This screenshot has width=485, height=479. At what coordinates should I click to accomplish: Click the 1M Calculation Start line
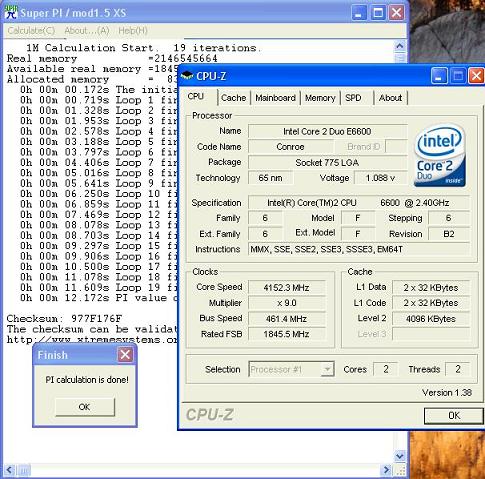[x=142, y=48]
